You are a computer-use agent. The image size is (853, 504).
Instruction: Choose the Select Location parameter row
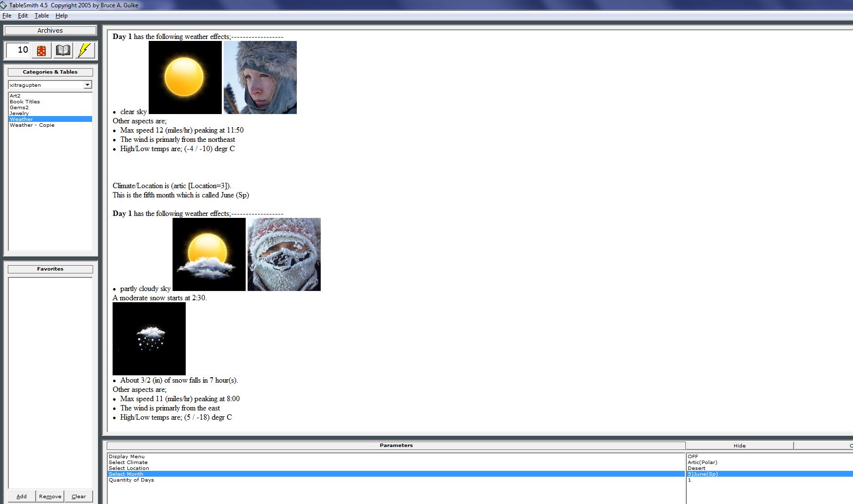[x=396, y=468]
